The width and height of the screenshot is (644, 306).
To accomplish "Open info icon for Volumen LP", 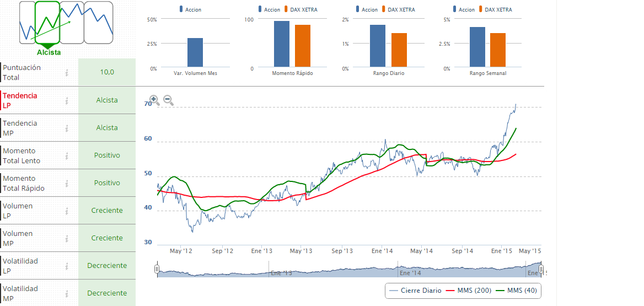I will (67, 211).
